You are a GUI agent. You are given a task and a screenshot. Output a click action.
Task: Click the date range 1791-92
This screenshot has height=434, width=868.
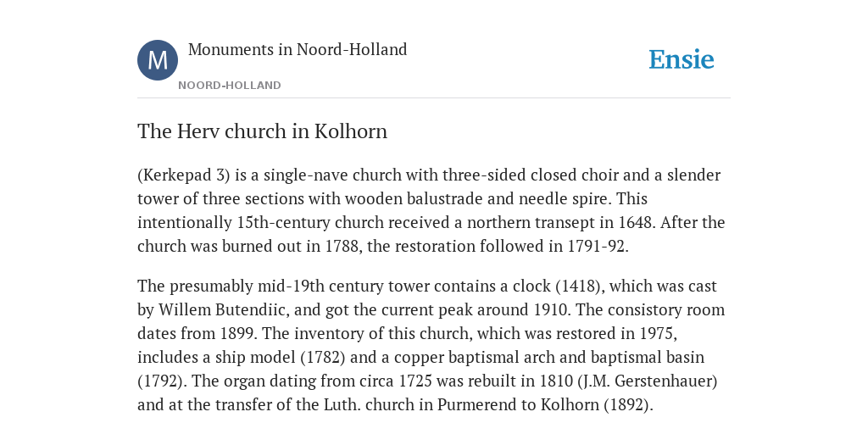point(598,247)
